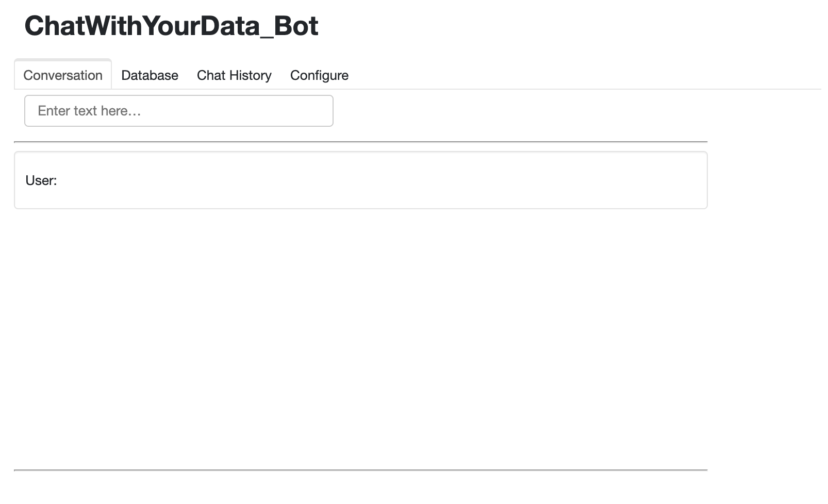Click the bordered box containing "User:"
This screenshot has width=828, height=504.
360,198
